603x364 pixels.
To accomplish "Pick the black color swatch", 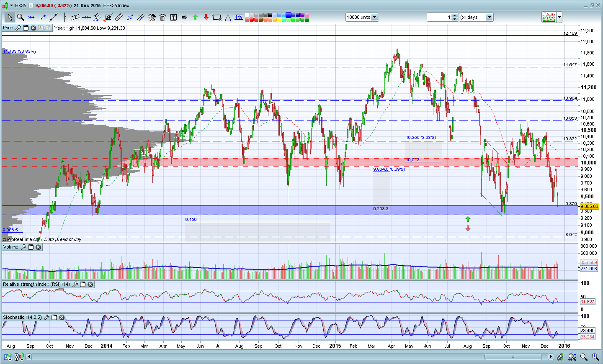I will [271, 15].
